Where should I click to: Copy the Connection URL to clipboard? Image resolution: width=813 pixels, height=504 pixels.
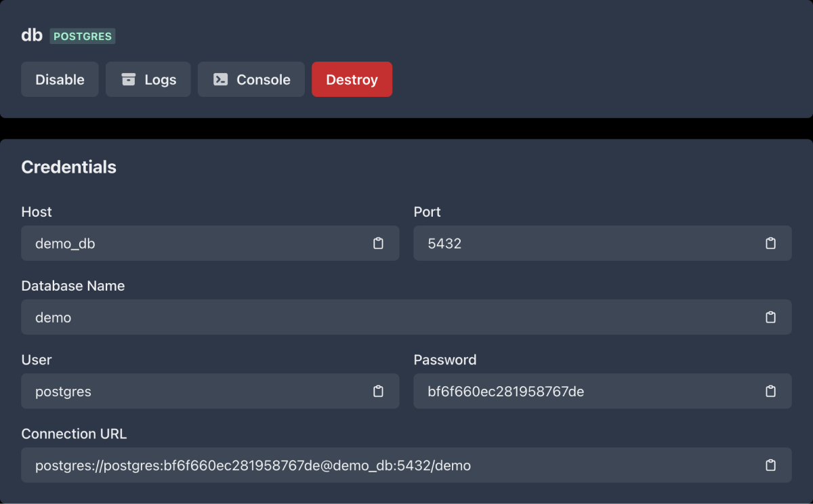[x=770, y=465]
